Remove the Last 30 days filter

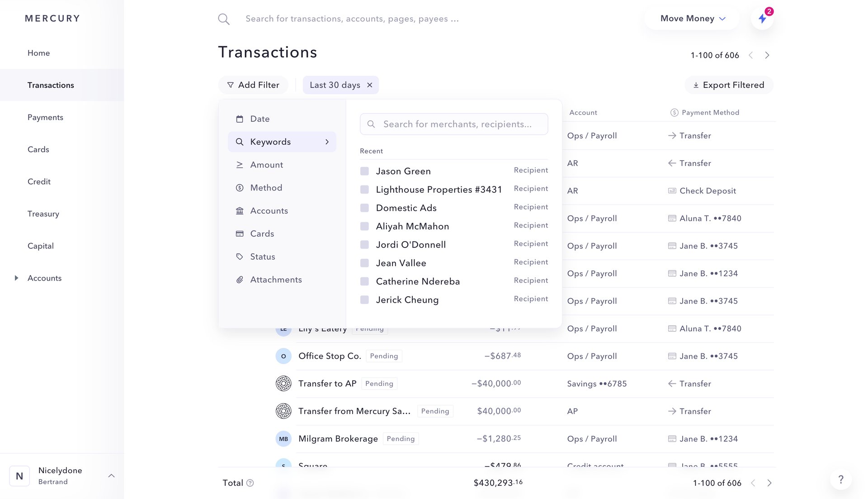369,85
